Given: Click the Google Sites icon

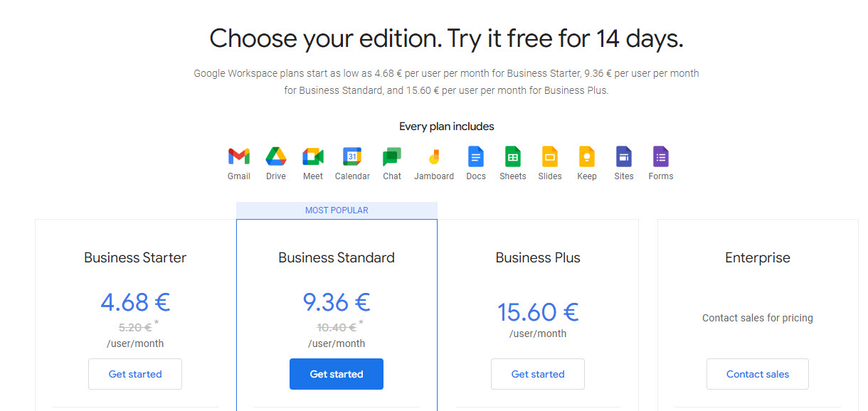Looking at the screenshot, I should (624, 156).
